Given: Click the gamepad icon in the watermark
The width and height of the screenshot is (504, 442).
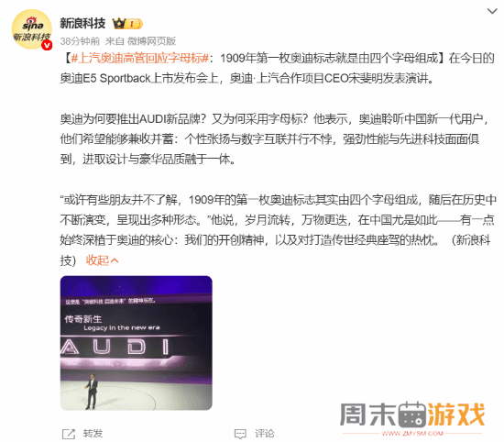Looking at the screenshot, I should [x=412, y=414].
